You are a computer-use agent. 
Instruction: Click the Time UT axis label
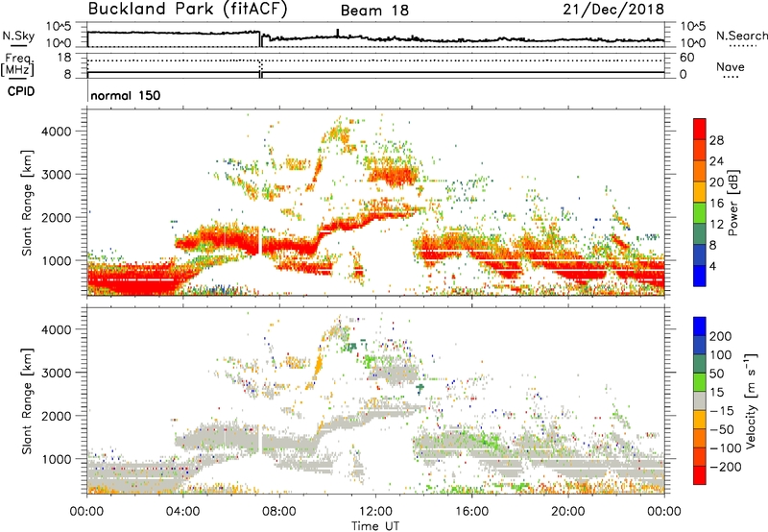[375, 526]
